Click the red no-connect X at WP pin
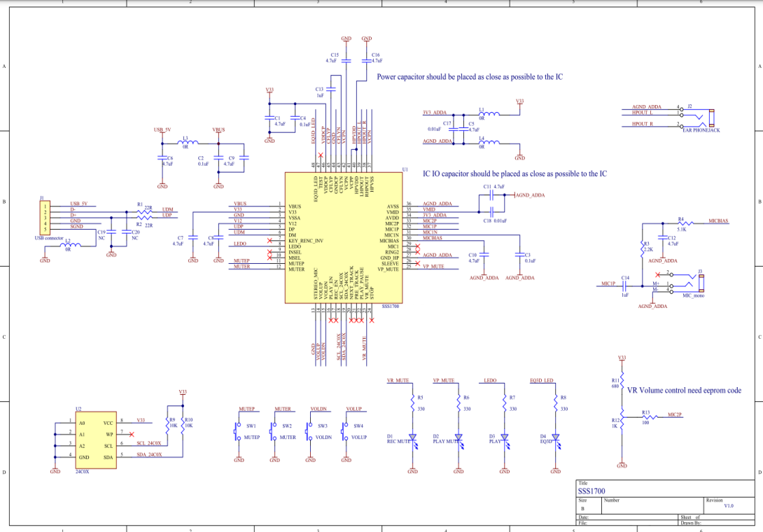 pyautogui.click(x=132, y=434)
